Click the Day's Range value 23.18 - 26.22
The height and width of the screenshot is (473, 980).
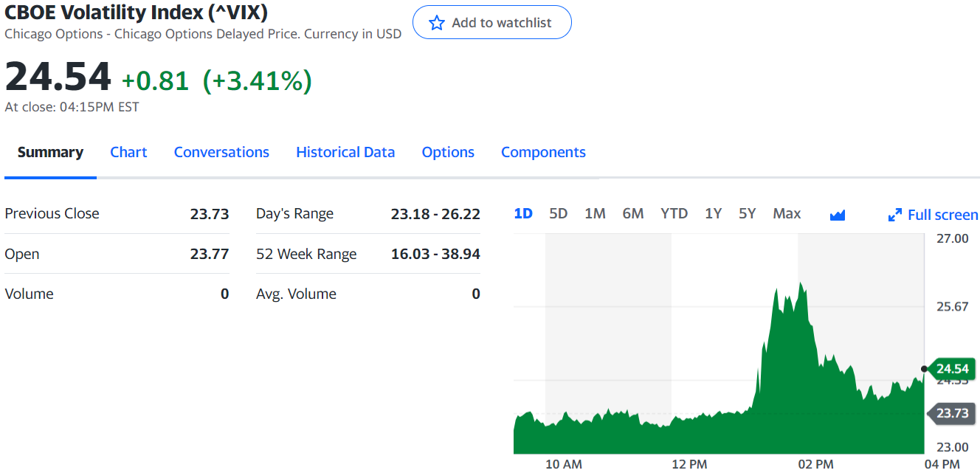click(435, 214)
